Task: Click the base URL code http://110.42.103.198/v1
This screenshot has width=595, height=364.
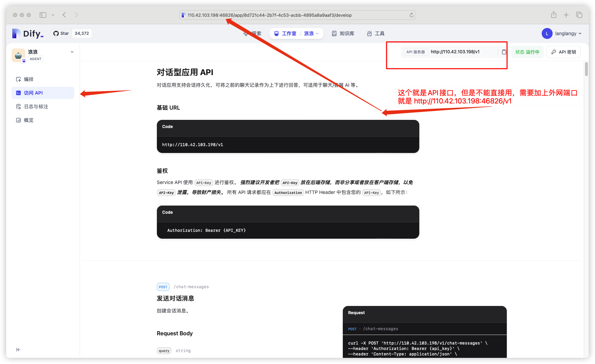Action: click(192, 145)
